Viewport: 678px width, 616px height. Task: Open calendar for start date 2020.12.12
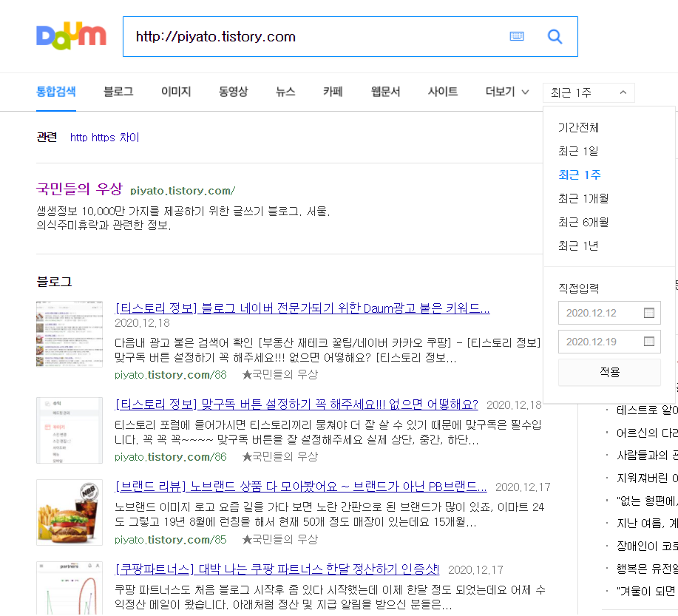pyautogui.click(x=649, y=313)
